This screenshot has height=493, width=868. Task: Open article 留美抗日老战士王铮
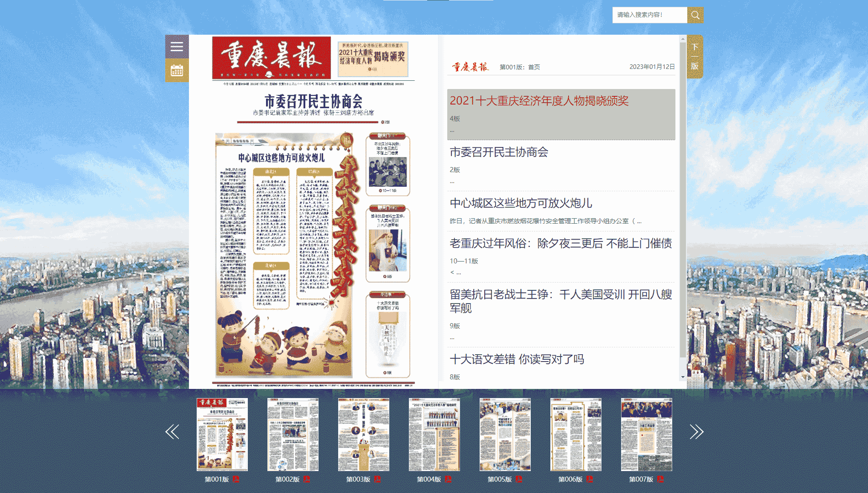tap(561, 301)
